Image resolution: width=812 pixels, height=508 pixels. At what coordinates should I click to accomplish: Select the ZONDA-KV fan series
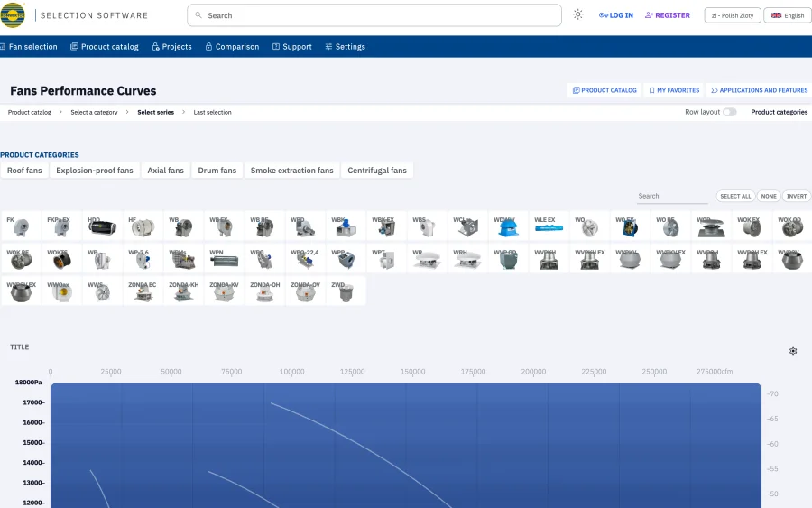click(x=225, y=291)
